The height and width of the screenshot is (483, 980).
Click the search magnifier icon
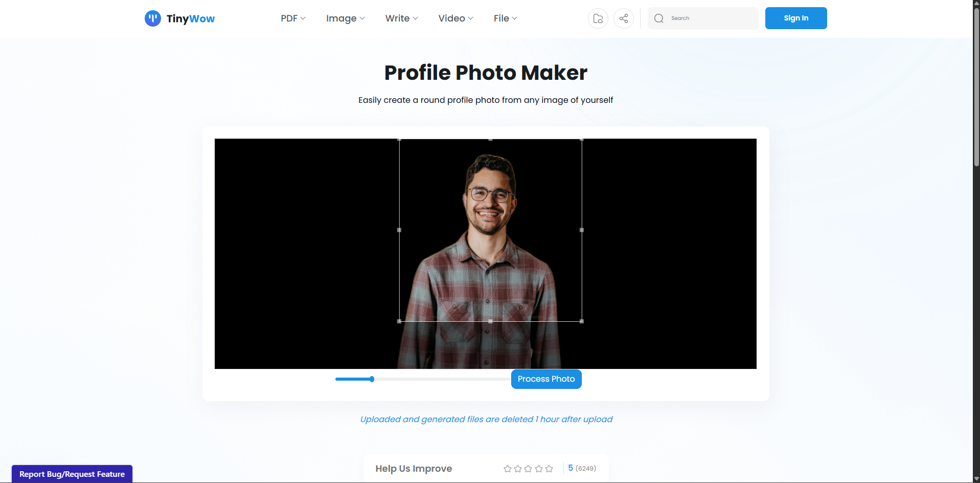(659, 18)
